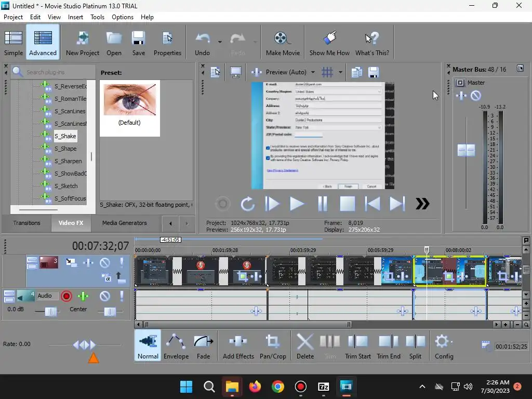Start playback with Play button
This screenshot has width=532, height=399.
[297, 204]
